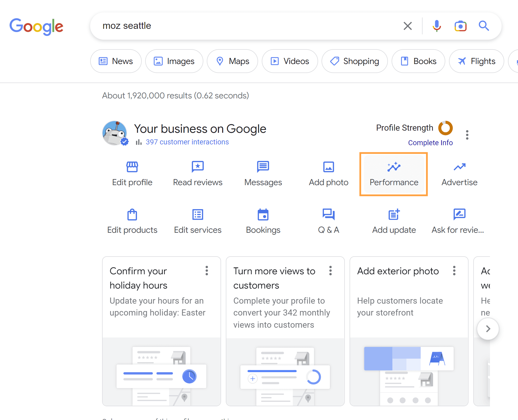
Task: Open the Messages icon
Action: point(263,167)
